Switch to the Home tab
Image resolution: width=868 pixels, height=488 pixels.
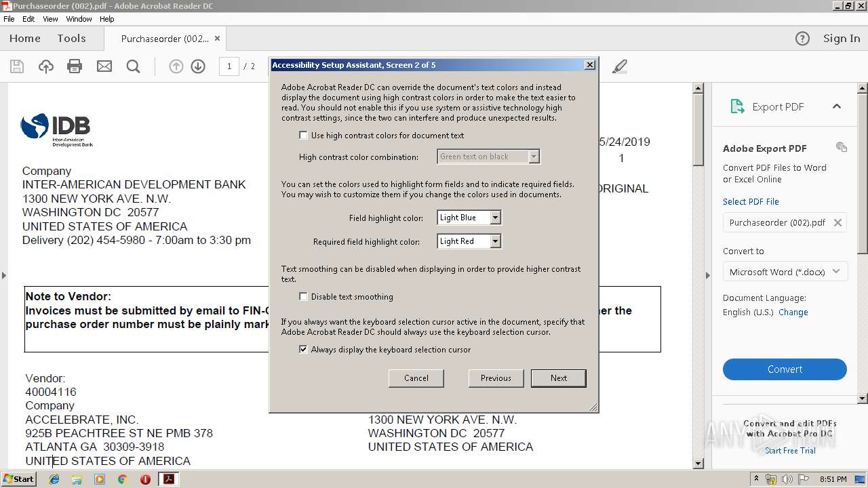click(25, 39)
